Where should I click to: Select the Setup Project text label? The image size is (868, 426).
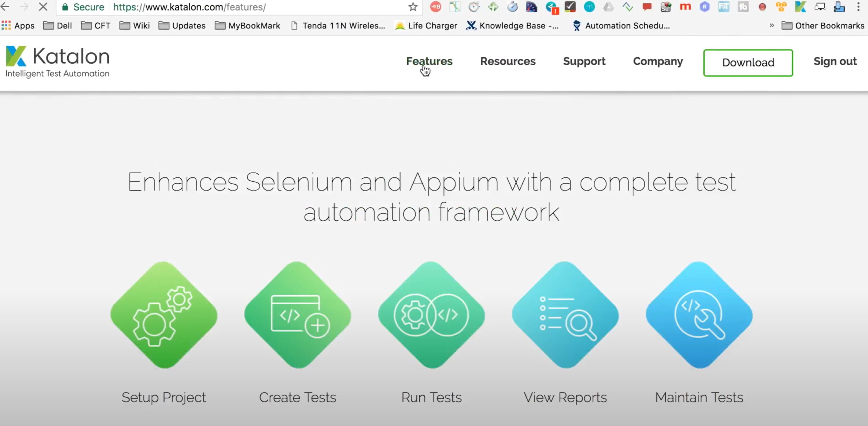pos(164,398)
